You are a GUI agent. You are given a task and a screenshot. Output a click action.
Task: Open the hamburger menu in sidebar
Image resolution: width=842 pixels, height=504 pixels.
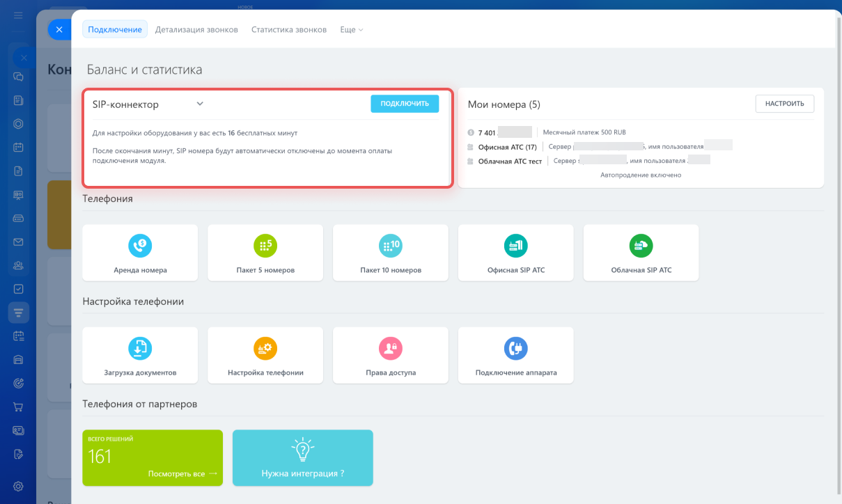(19, 15)
